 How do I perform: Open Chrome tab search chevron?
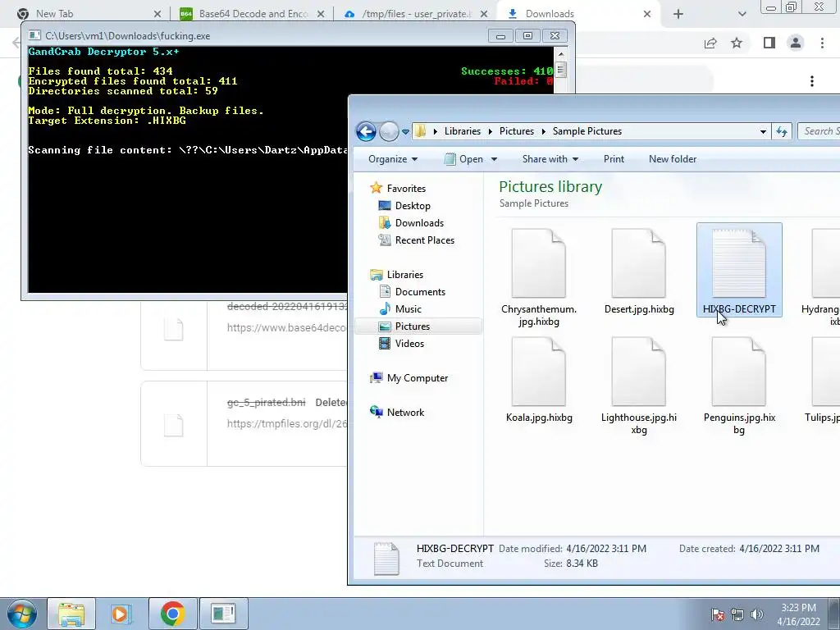point(742,14)
